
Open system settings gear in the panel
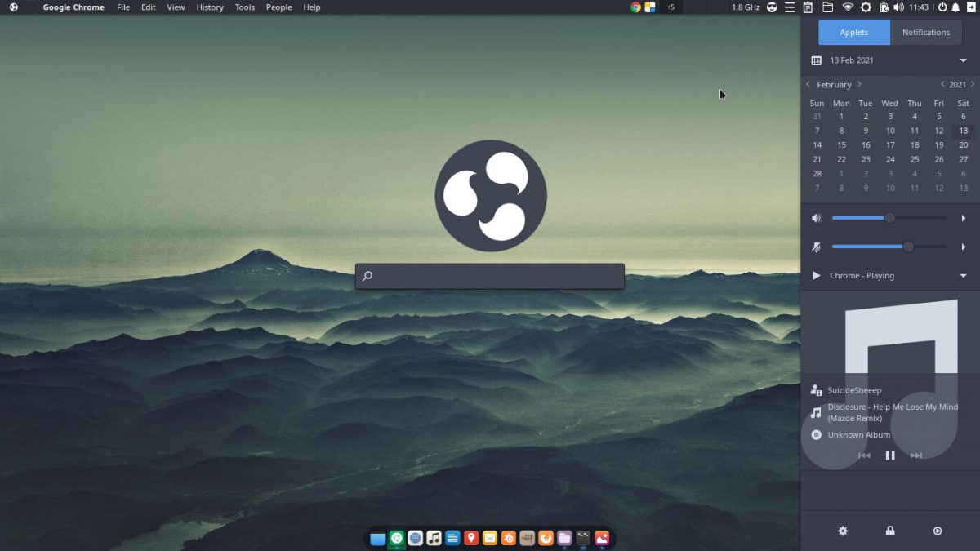pyautogui.click(x=865, y=7)
